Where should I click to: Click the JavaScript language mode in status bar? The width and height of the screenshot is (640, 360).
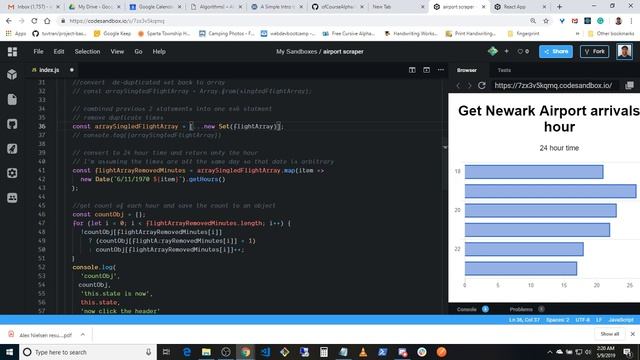pos(621,320)
